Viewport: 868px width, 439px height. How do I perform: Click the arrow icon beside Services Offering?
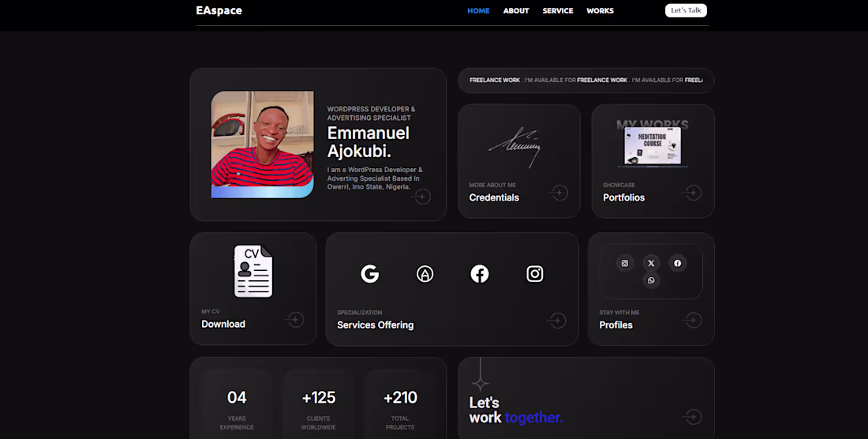pyautogui.click(x=557, y=320)
